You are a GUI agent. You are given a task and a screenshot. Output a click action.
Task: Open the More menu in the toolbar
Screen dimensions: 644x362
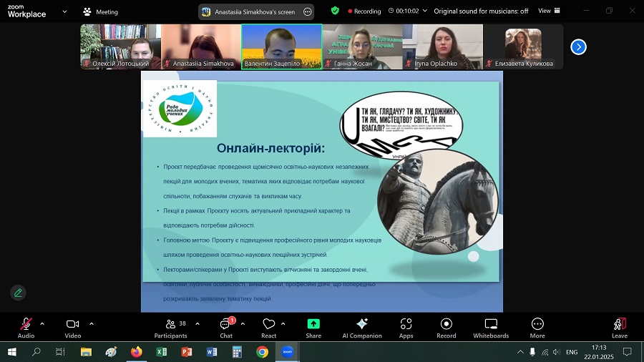pyautogui.click(x=537, y=328)
